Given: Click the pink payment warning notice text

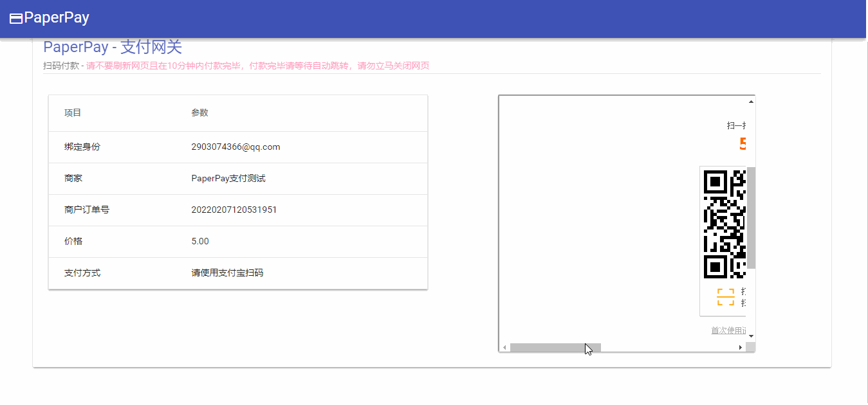Looking at the screenshot, I should (258, 66).
